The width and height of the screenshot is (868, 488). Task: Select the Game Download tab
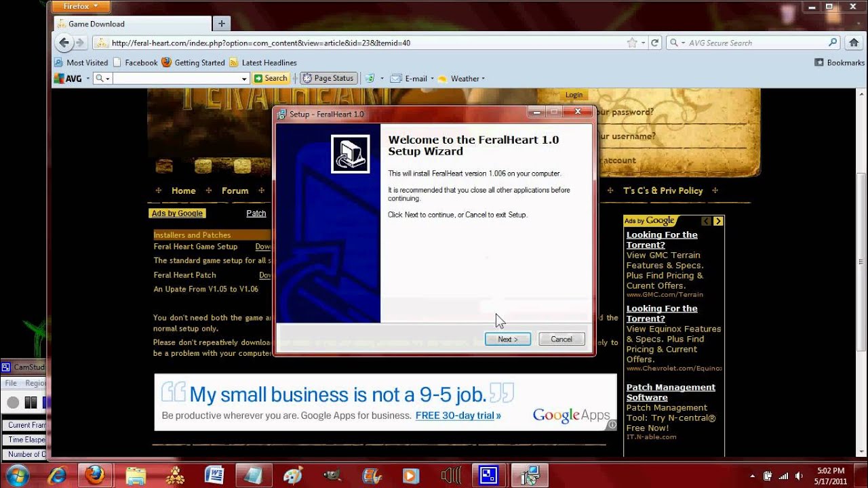click(x=132, y=24)
